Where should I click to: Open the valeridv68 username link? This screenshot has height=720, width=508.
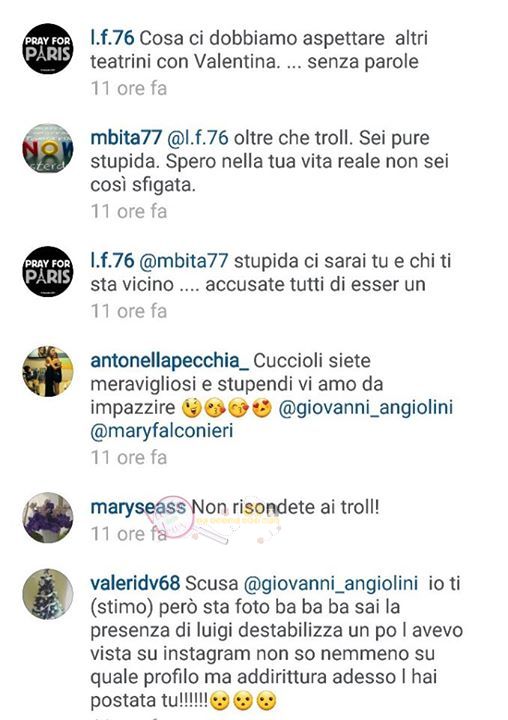135,584
